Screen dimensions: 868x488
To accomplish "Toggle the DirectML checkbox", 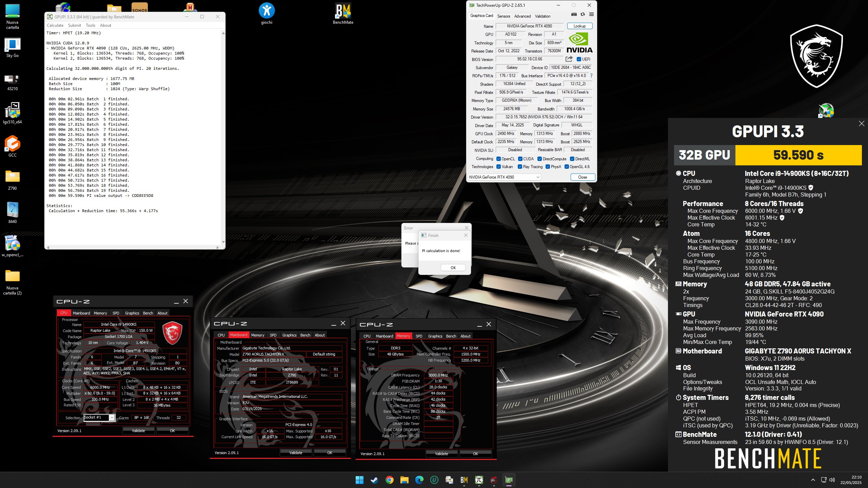I will click(572, 159).
